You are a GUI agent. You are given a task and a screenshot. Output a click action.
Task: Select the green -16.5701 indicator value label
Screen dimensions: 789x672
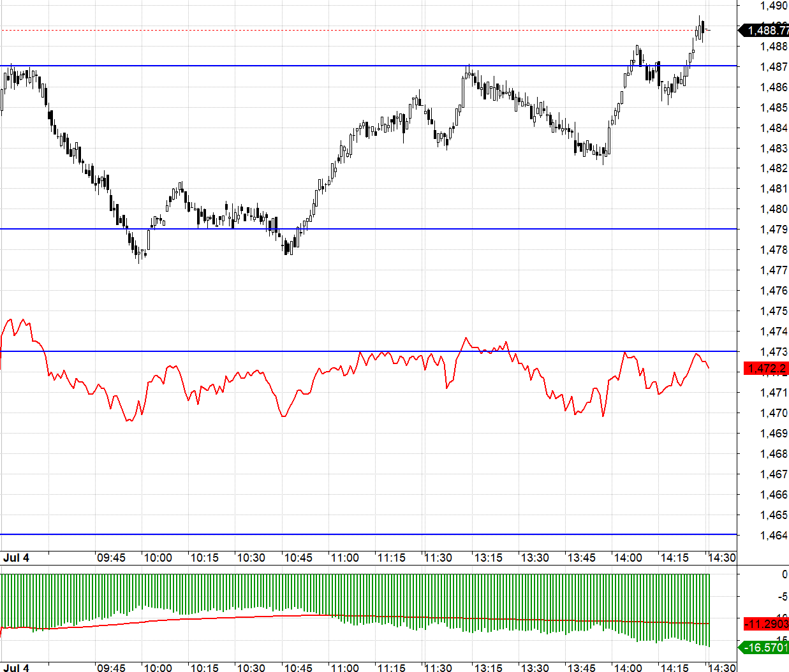(x=763, y=647)
